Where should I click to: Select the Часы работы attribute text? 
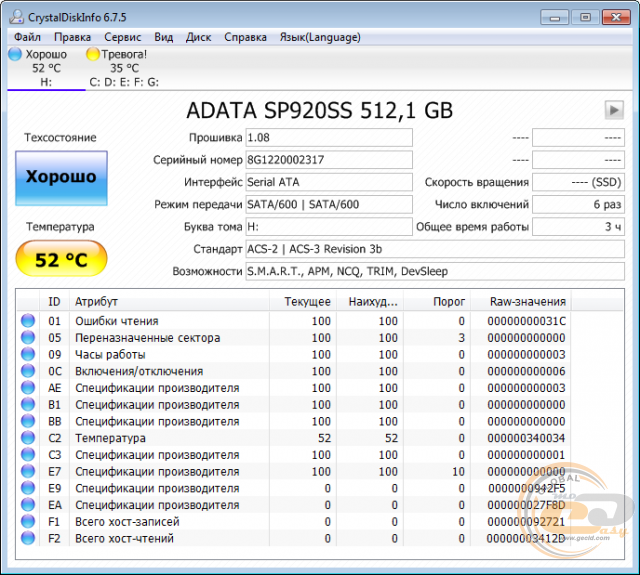tap(110, 355)
